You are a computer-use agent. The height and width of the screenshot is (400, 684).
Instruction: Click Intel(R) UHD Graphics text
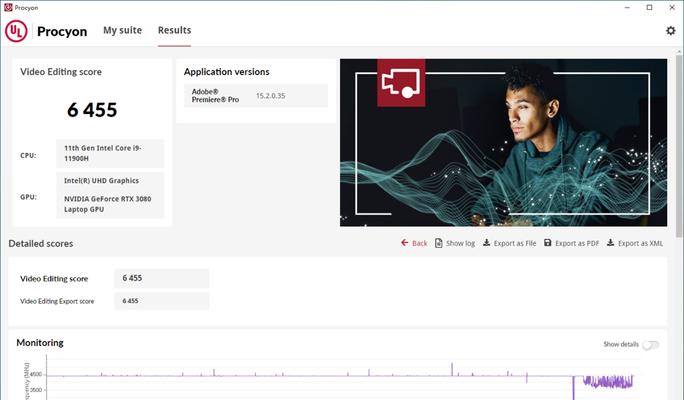(x=101, y=181)
